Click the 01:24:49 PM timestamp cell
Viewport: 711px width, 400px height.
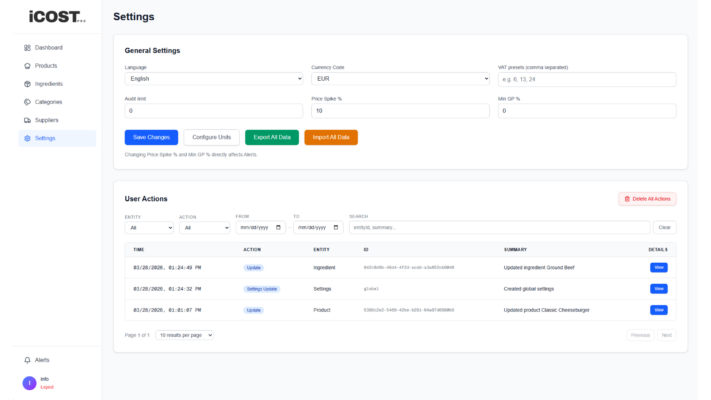(167, 268)
